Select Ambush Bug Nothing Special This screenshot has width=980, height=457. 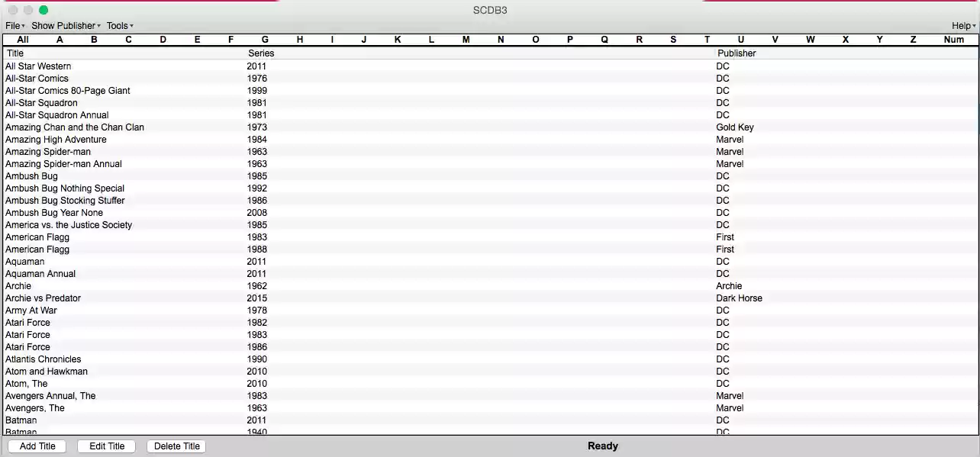[65, 188]
